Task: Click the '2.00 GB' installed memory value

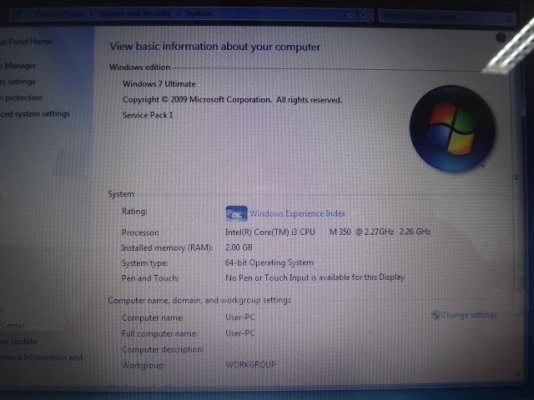Action: (239, 247)
